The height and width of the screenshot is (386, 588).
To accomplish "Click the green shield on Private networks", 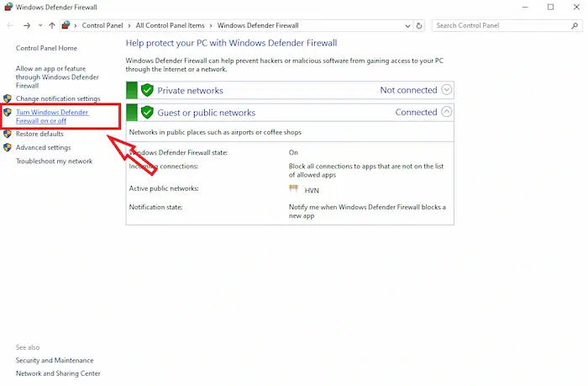I will coord(147,90).
